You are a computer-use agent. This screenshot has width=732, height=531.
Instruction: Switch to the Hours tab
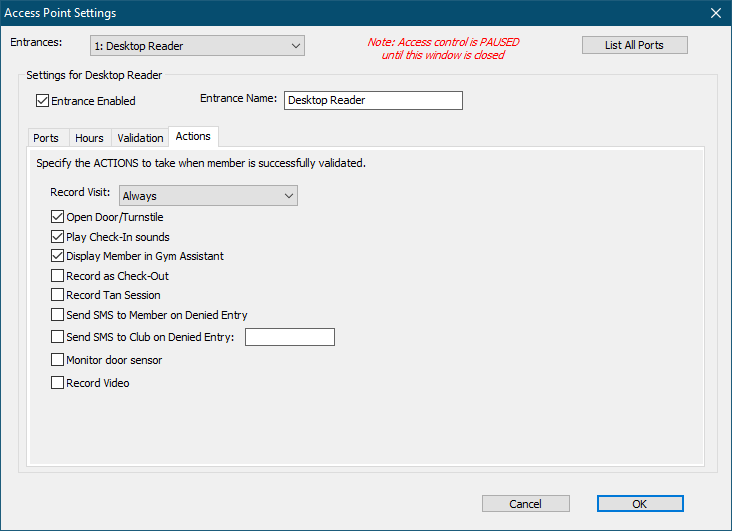[89, 138]
